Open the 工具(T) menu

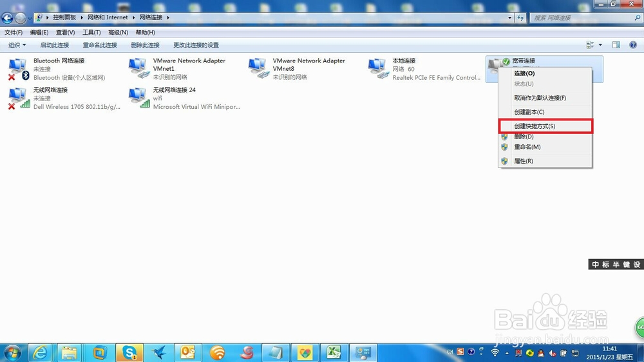click(x=91, y=32)
